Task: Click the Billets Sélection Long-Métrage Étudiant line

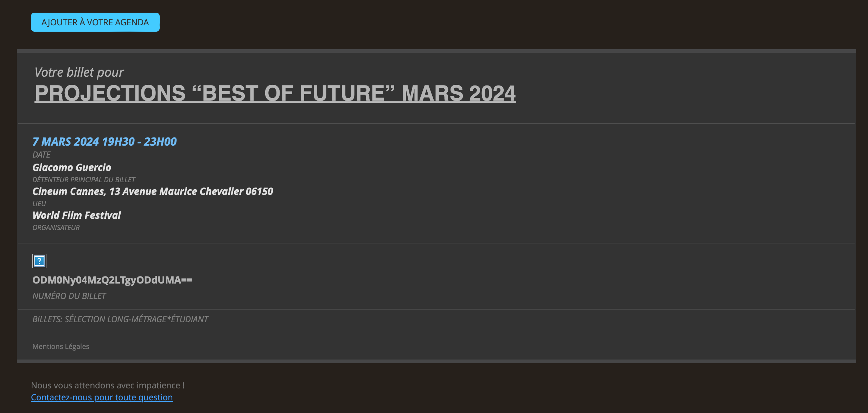Action: pos(120,319)
